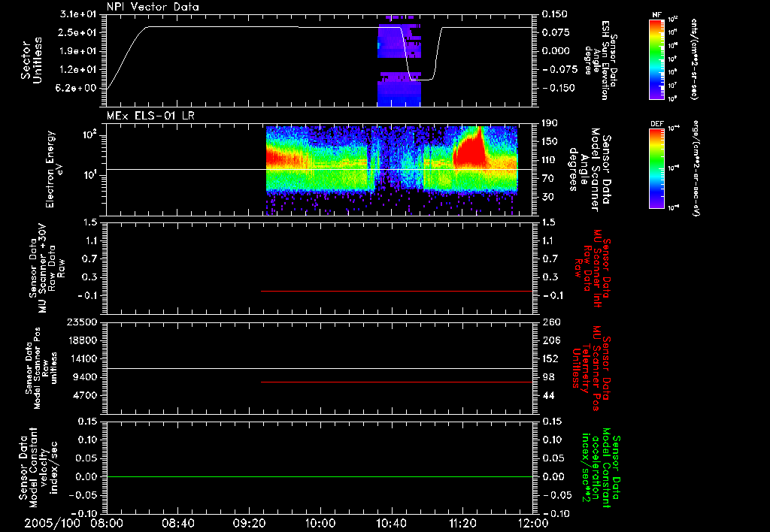Click the '2005/100' date label
770x532 pixels.
(x=52, y=523)
